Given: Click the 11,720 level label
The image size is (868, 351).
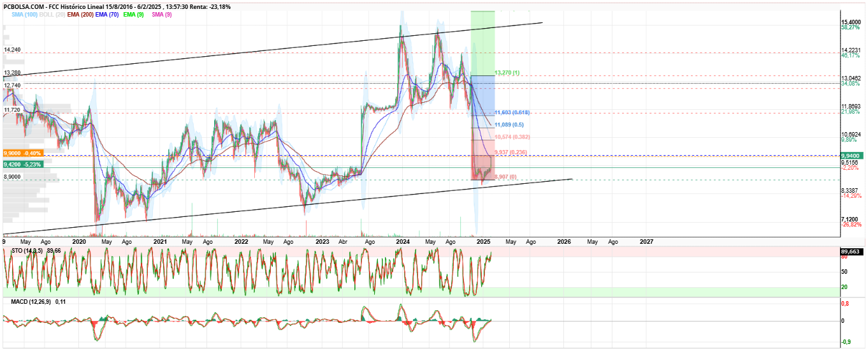Looking at the screenshot, I should [12, 110].
